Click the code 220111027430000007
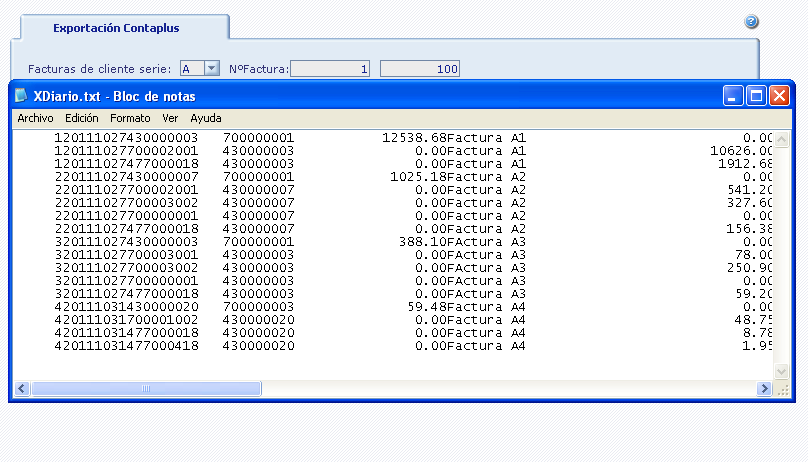Viewport: 808px width, 462px height. pyautogui.click(x=126, y=177)
